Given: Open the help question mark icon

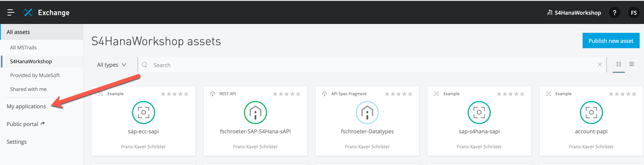Looking at the screenshot, I should pos(614,13).
